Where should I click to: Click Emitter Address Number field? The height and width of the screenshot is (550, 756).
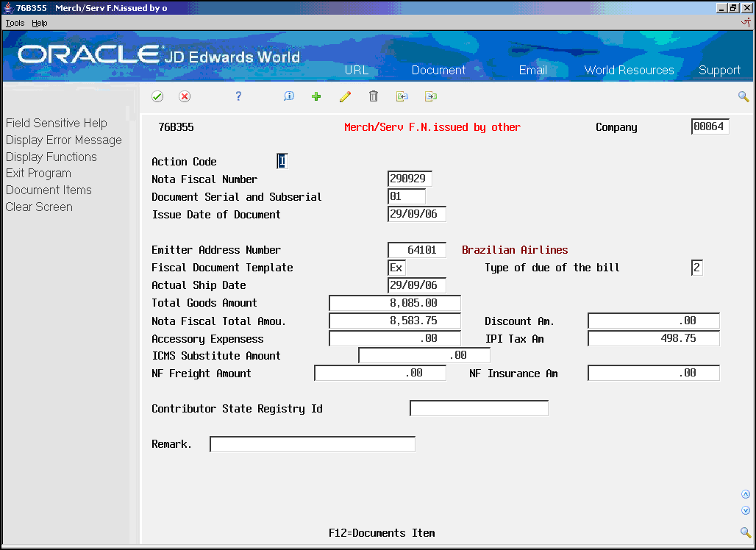(416, 250)
